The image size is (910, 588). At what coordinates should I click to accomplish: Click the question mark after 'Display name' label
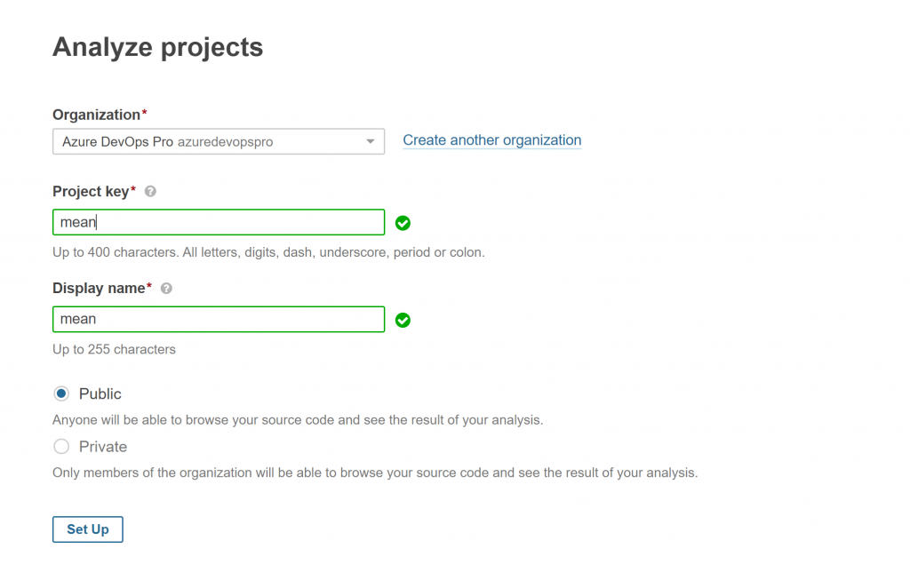[x=165, y=288]
